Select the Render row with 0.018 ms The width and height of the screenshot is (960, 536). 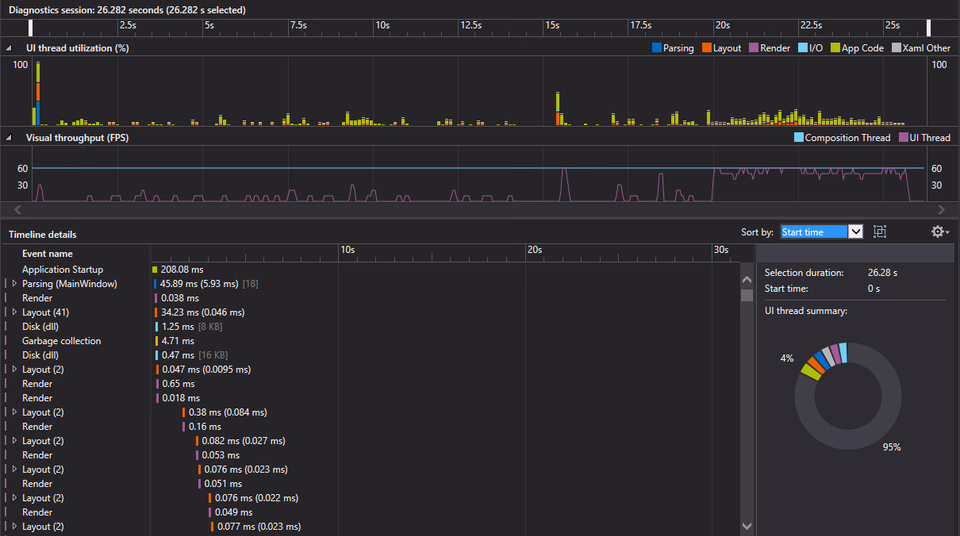(x=372, y=398)
